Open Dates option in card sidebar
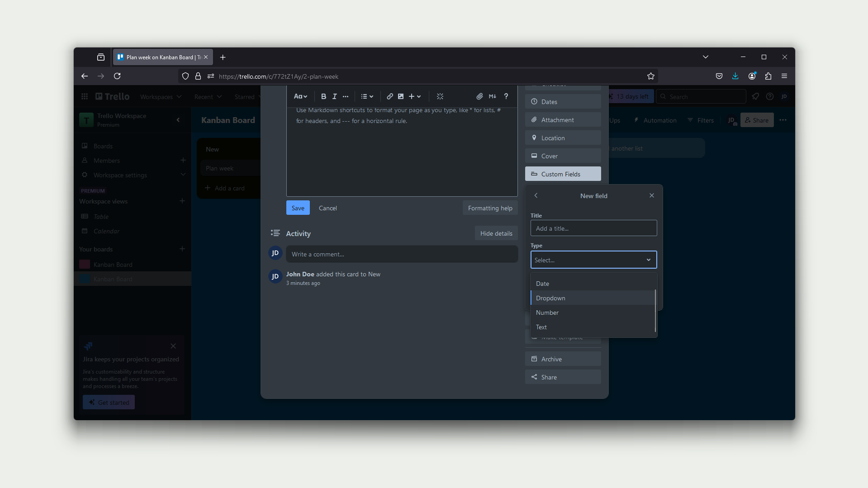 (x=563, y=102)
